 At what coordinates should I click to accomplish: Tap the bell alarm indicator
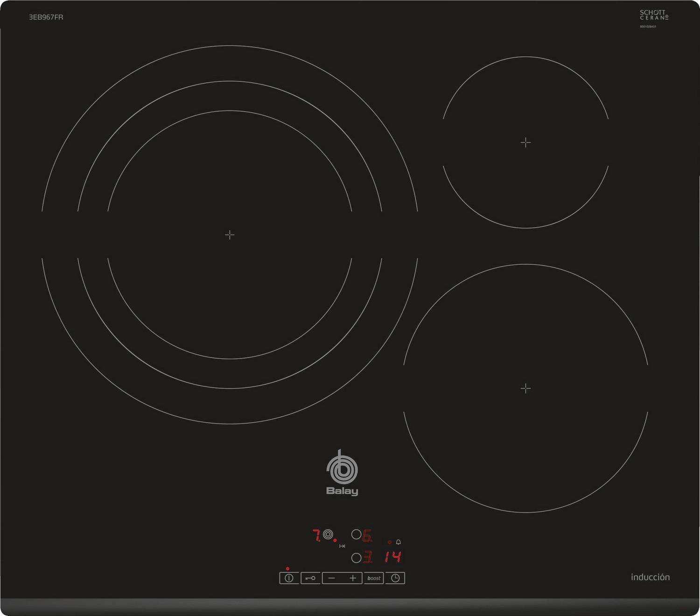(x=398, y=542)
